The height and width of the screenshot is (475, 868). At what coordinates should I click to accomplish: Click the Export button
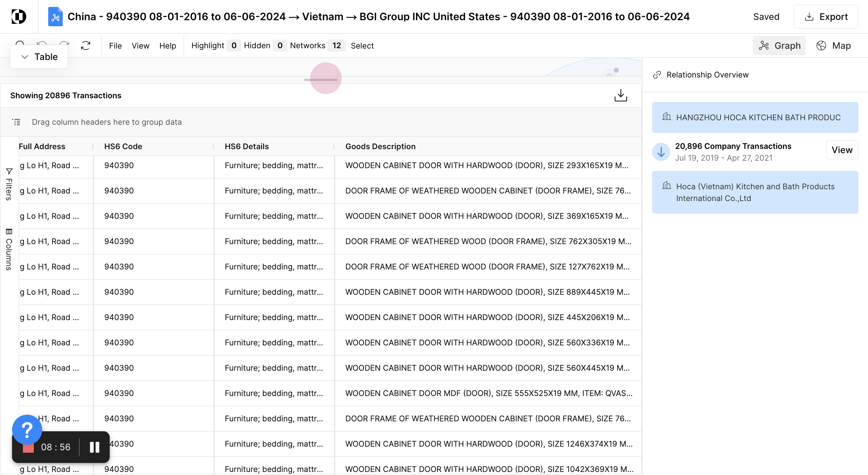[x=826, y=17]
